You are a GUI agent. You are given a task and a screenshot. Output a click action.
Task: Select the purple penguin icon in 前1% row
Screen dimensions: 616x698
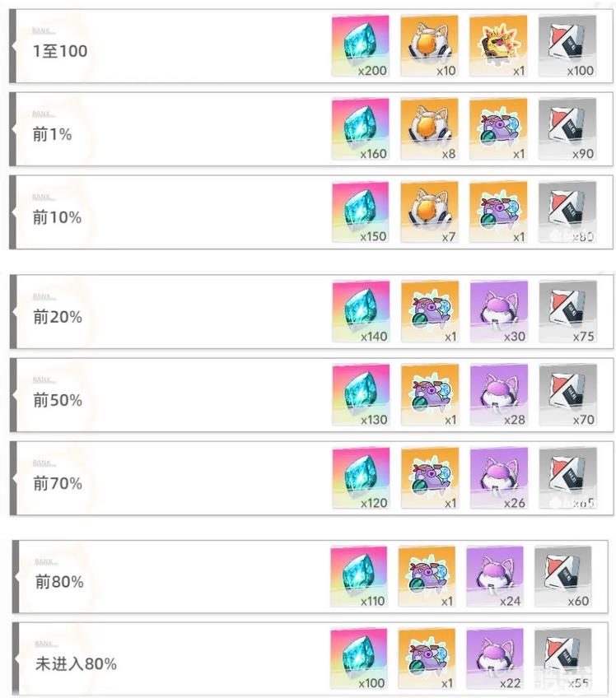click(498, 129)
